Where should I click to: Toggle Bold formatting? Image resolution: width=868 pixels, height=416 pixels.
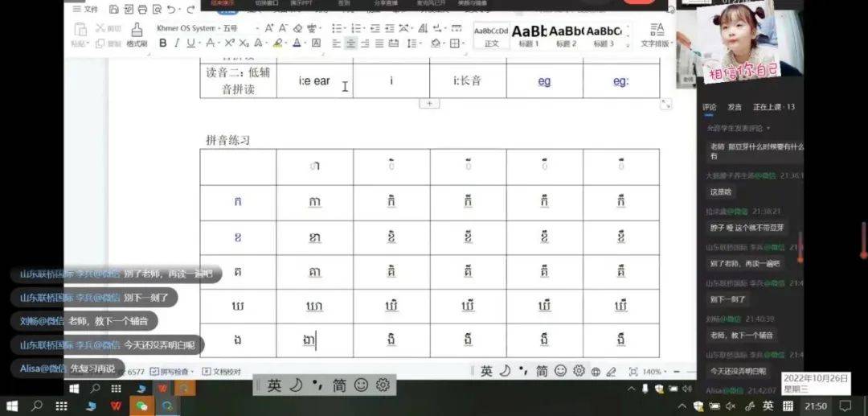[162, 43]
